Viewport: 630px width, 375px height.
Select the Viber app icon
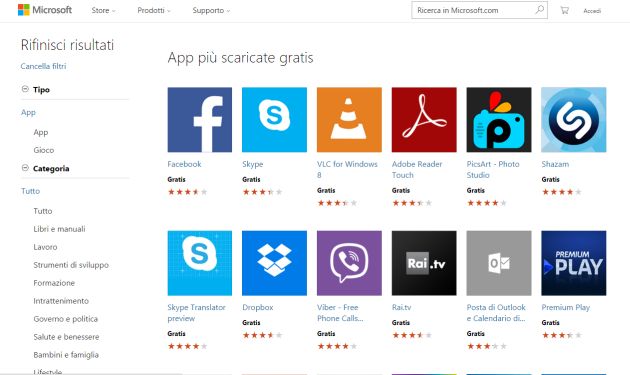point(349,263)
